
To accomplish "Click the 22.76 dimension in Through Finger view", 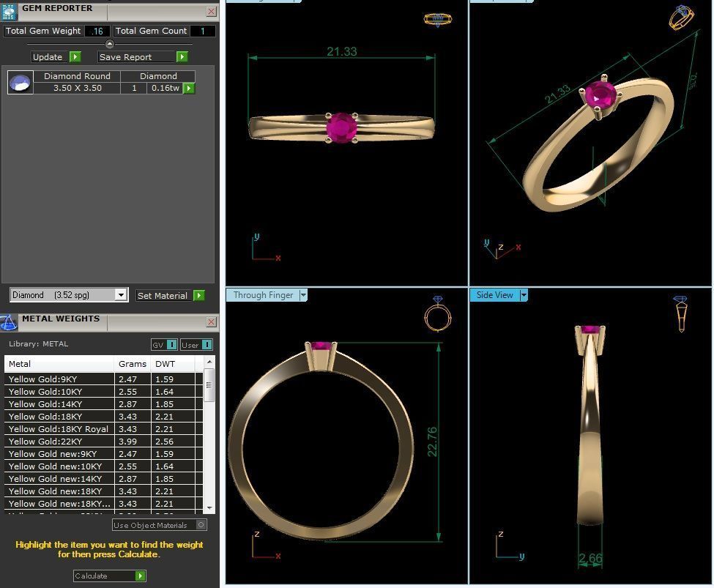I will coord(432,442).
